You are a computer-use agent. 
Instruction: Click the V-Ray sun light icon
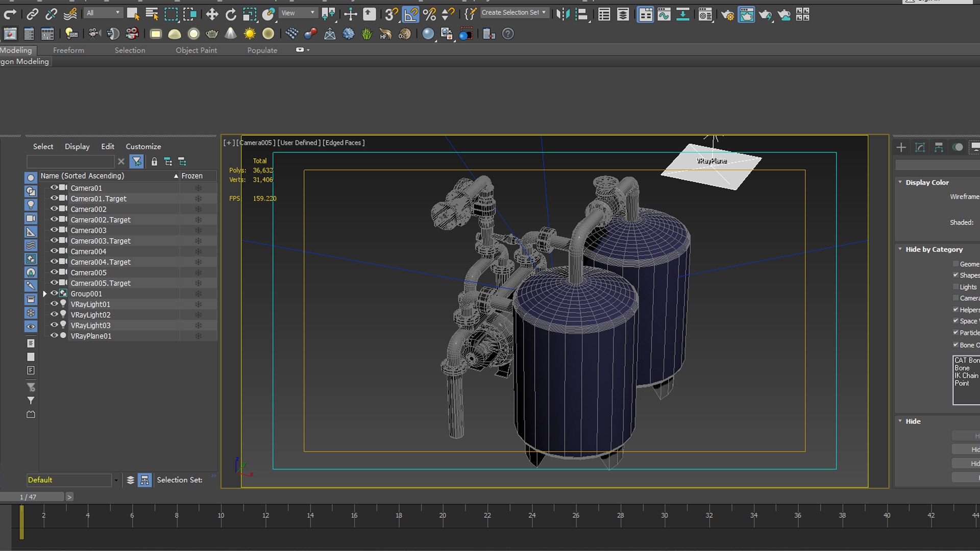(250, 34)
